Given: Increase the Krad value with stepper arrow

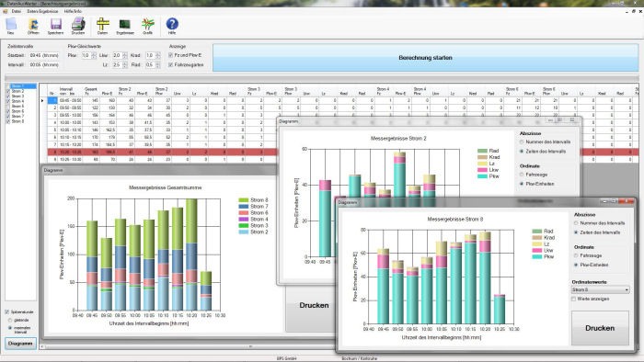Looking at the screenshot, I should [157, 53].
